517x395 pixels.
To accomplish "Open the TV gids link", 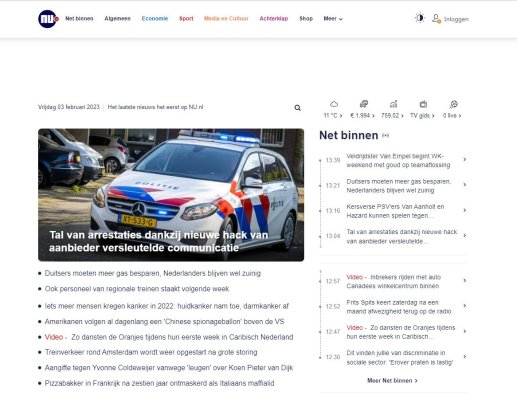I will [422, 116].
